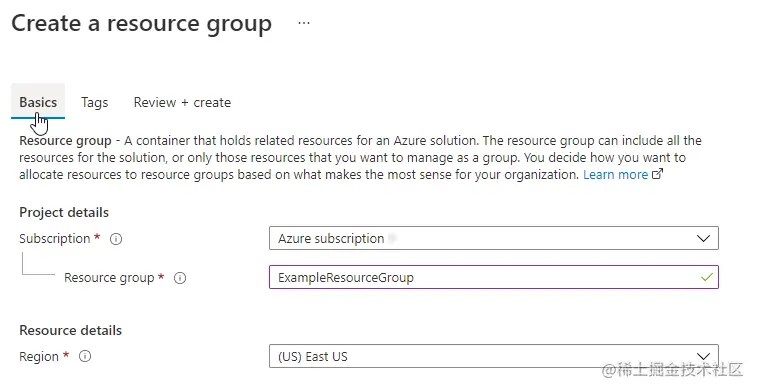Open the Review + create tab
Viewport: 757px width, 392px height.
point(182,102)
